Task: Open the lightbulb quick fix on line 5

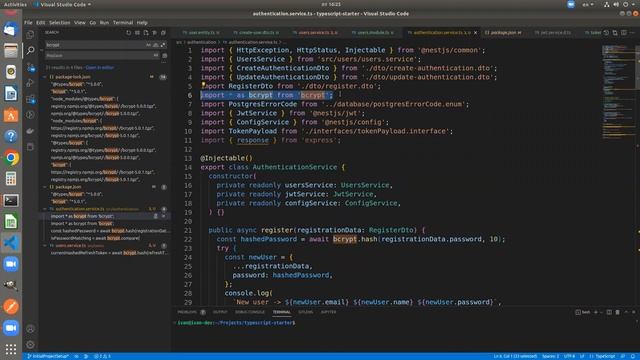Action: [203, 84]
